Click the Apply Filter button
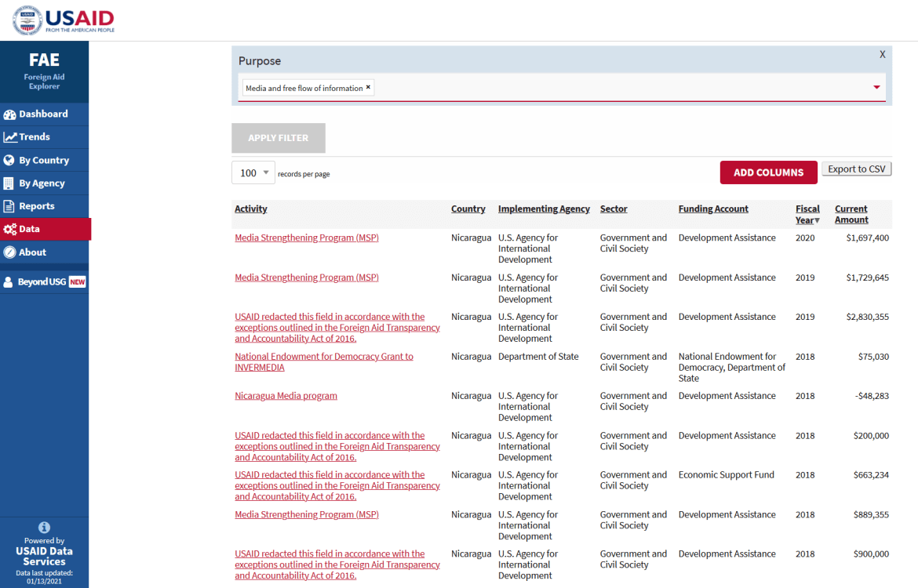The image size is (918, 588). pyautogui.click(x=278, y=138)
